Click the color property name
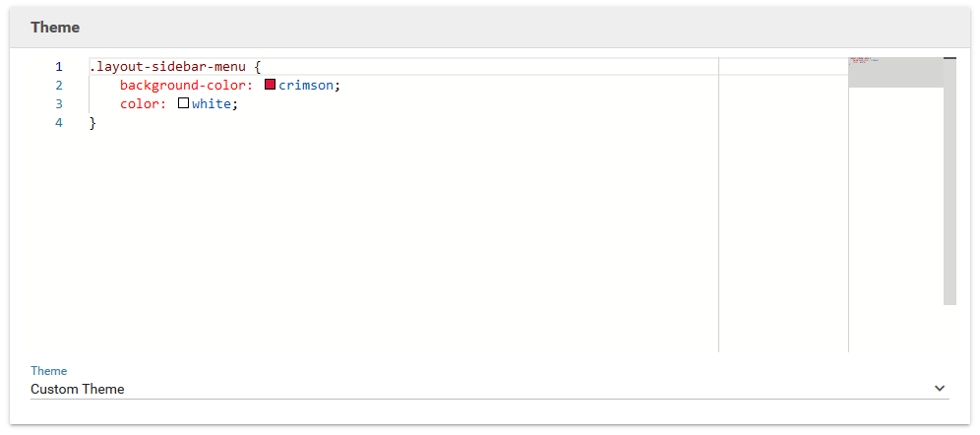Viewport: 980px width, 435px height. (140, 104)
